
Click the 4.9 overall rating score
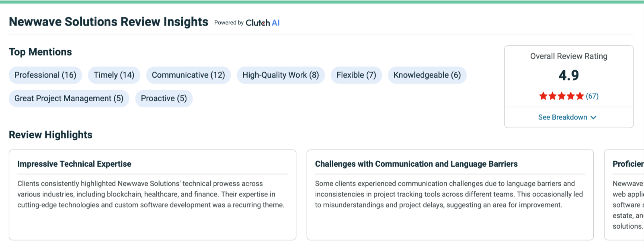click(x=568, y=75)
